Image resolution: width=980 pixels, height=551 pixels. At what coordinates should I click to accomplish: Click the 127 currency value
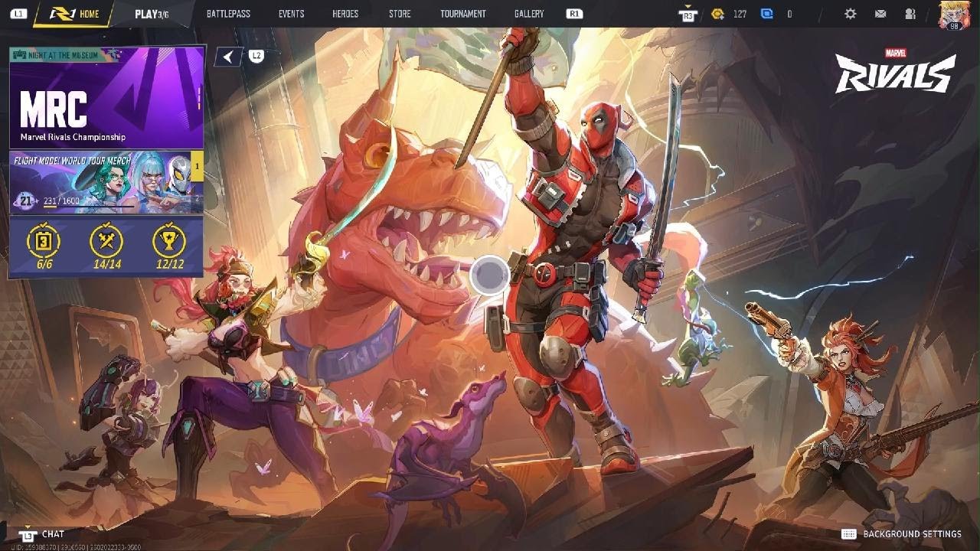(740, 14)
